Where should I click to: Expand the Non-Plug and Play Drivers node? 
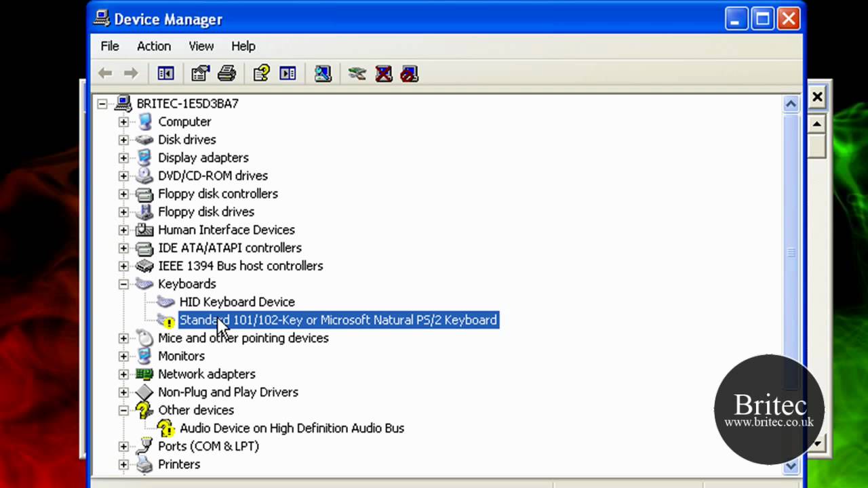pos(123,392)
